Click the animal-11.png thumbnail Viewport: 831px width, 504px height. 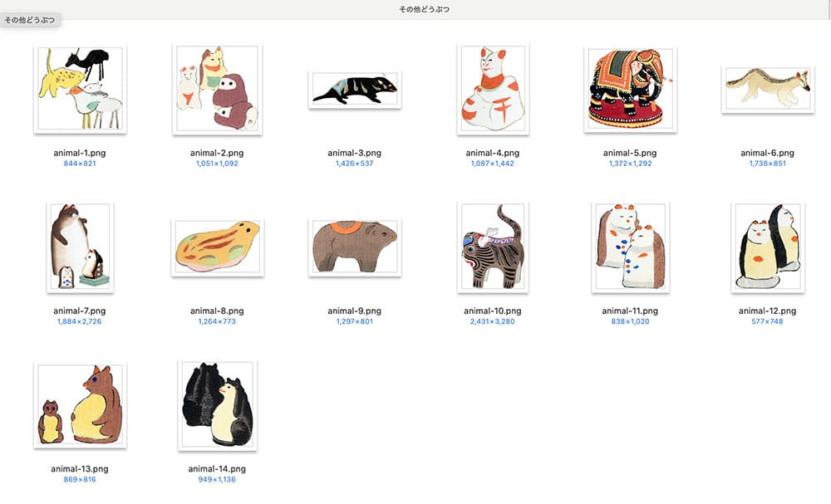click(x=630, y=247)
